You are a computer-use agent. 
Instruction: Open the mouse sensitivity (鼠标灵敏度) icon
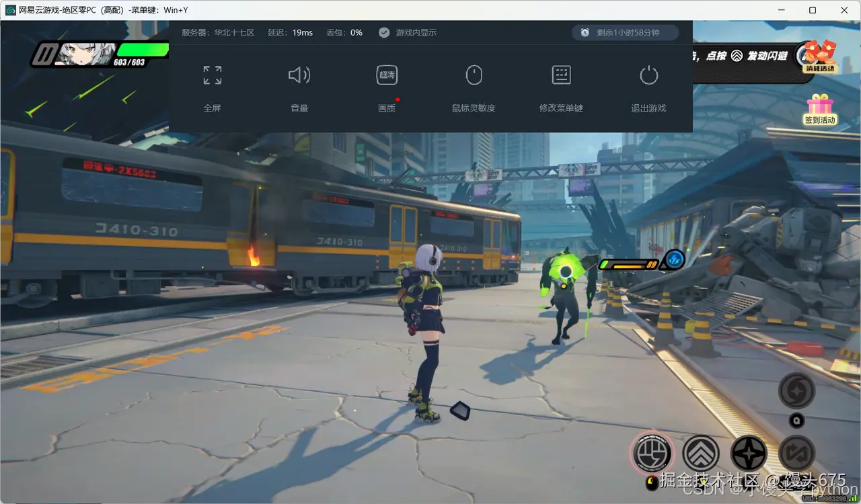coord(474,75)
